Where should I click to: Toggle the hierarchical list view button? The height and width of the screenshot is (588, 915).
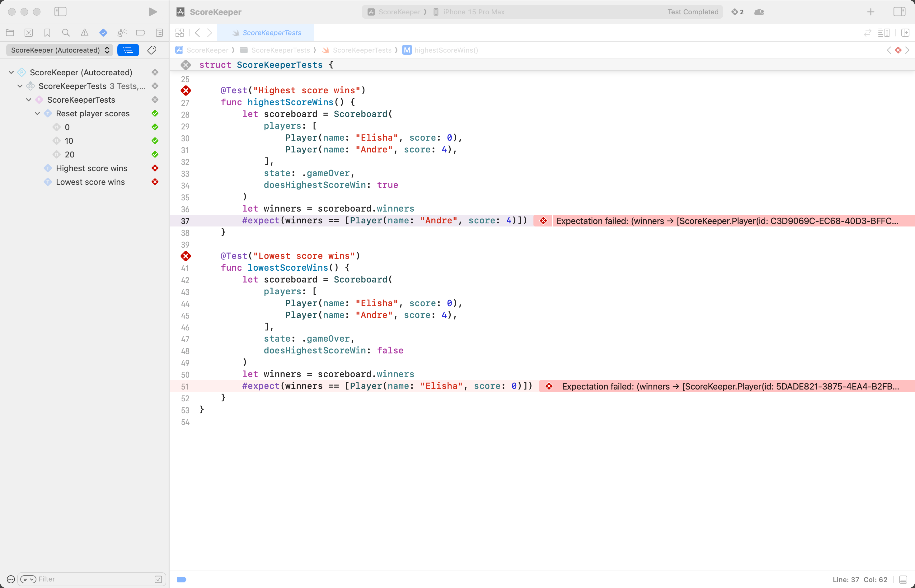tap(128, 50)
